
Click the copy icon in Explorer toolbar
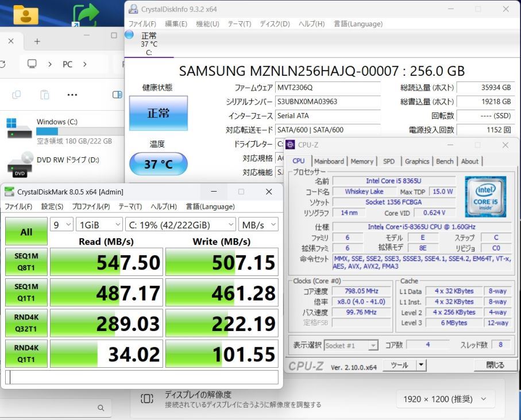point(16,95)
